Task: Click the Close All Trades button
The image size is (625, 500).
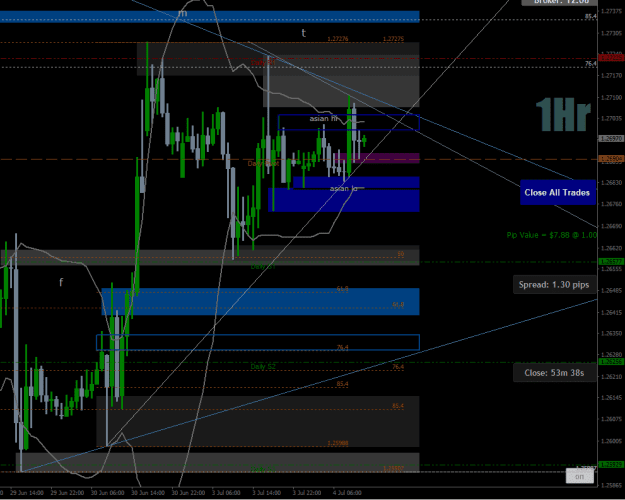Action: (x=557, y=193)
